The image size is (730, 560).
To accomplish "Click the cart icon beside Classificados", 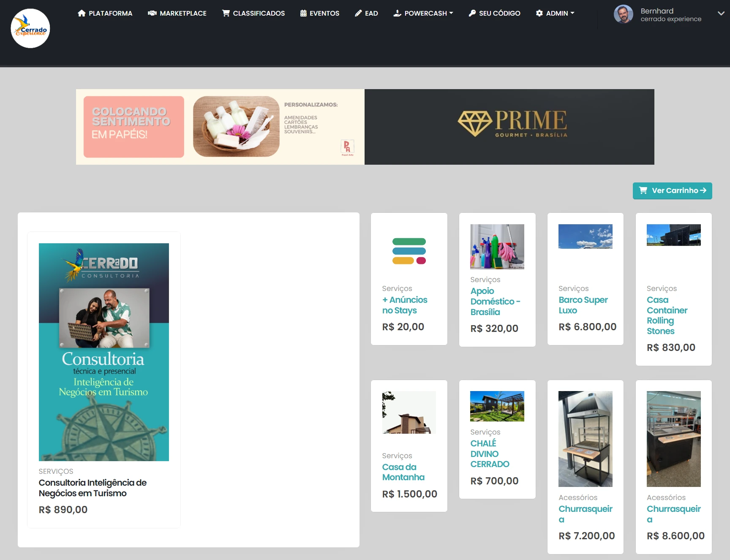I will 226,13.
